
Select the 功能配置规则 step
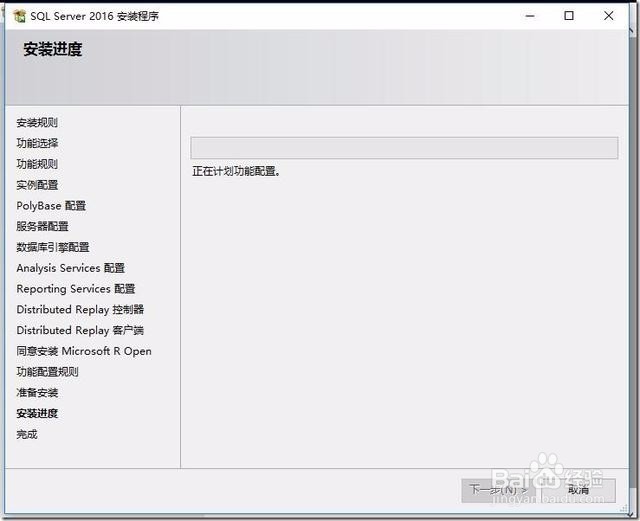47,372
